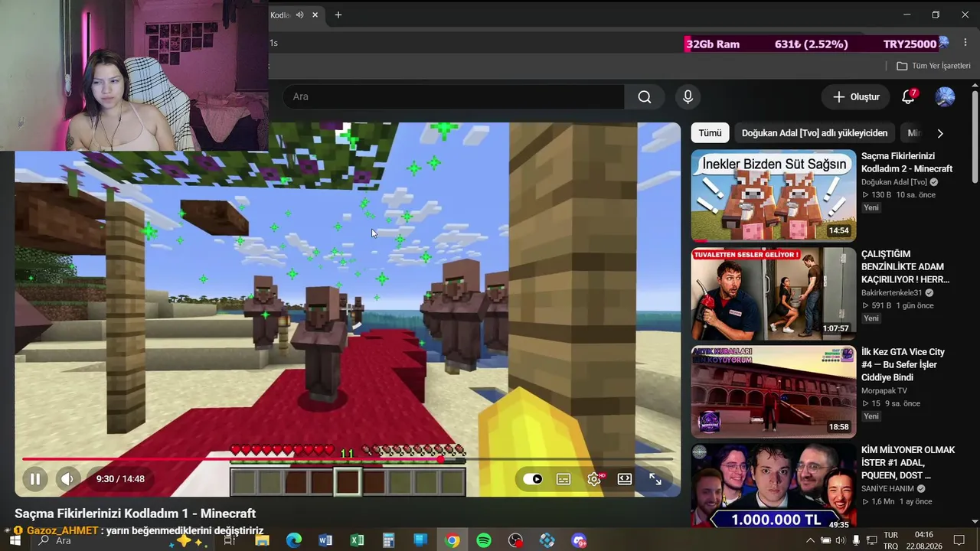Click the microphone icon in system tray
This screenshot has width=980, height=551.
(x=855, y=540)
